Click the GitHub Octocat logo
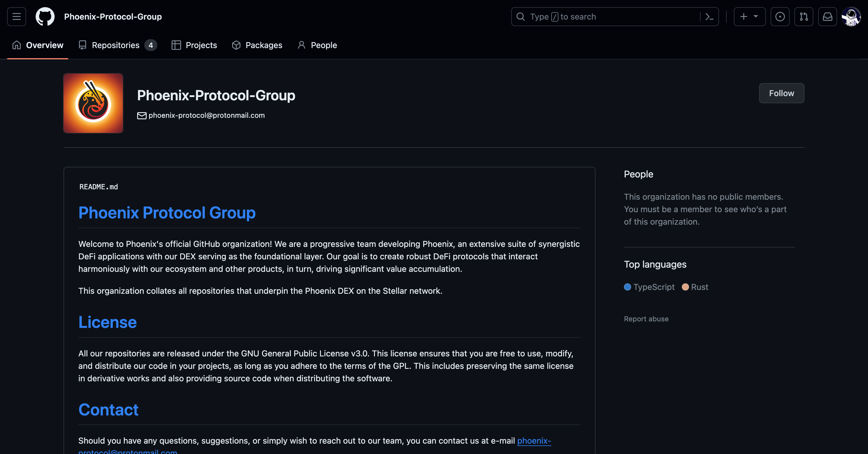 [x=45, y=17]
